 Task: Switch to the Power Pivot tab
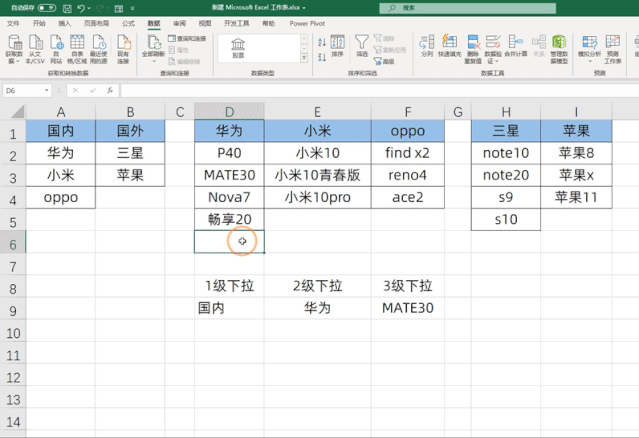click(x=307, y=23)
